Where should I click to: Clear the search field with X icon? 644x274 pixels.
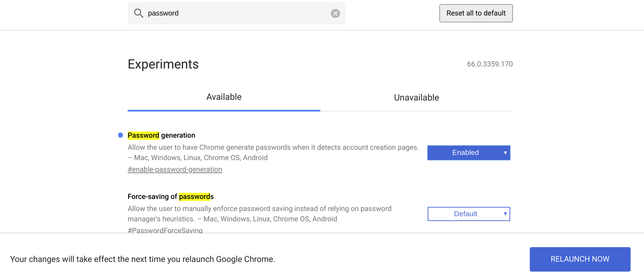(x=335, y=13)
